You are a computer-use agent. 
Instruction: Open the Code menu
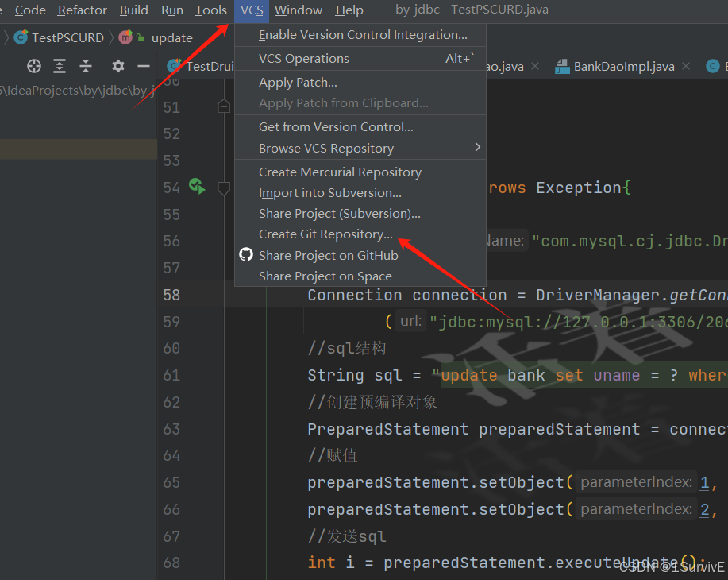click(x=30, y=10)
